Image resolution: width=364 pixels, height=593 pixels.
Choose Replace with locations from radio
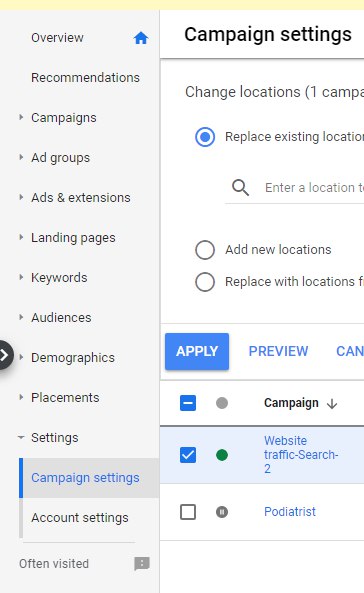205,282
